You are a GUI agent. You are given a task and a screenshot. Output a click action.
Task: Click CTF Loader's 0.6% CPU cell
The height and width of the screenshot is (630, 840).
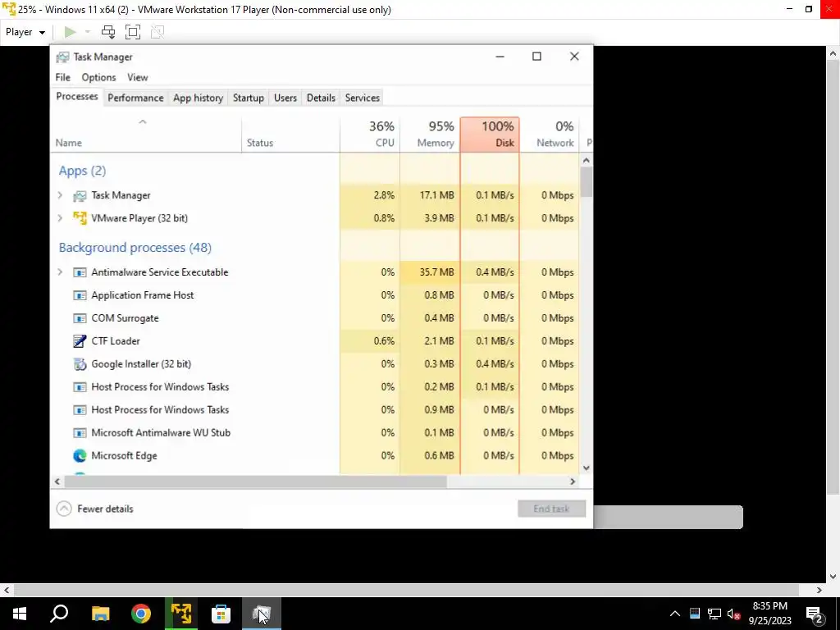click(370, 341)
